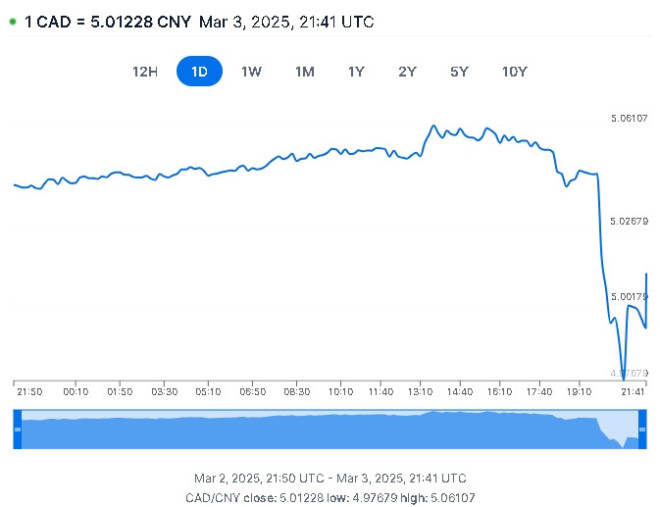Click the CAD/CNY close low high summary
The image size is (660, 507).
(x=330, y=498)
